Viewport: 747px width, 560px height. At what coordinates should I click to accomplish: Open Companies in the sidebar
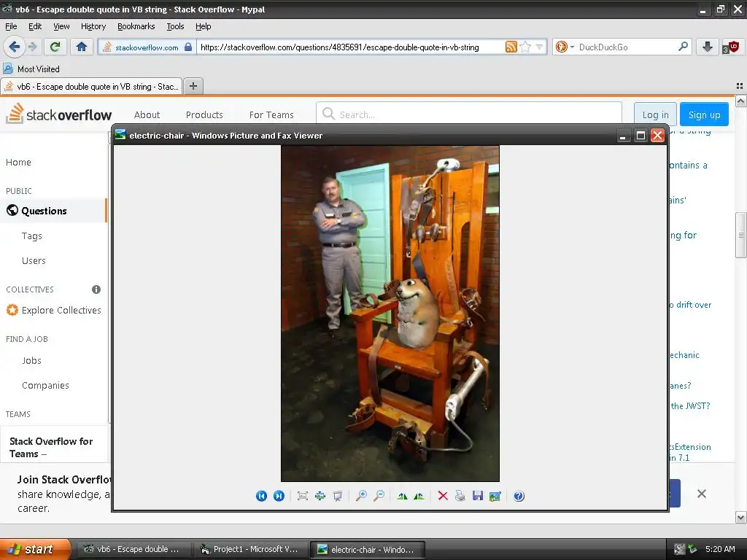[45, 385]
